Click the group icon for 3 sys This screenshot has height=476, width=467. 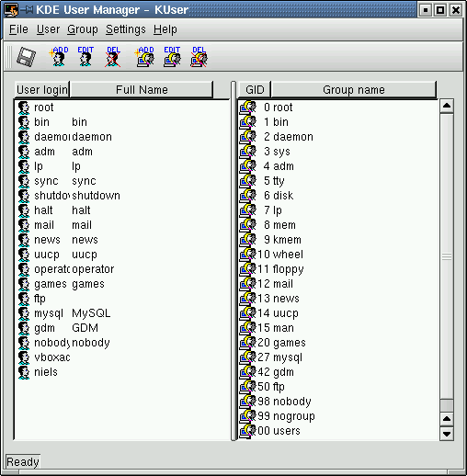tap(247, 152)
